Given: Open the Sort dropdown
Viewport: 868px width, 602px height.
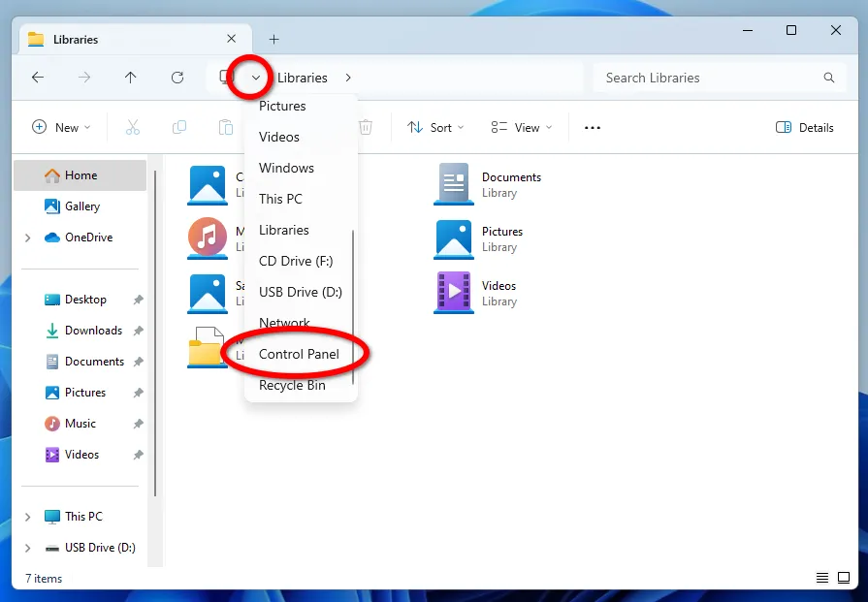Looking at the screenshot, I should pos(435,127).
